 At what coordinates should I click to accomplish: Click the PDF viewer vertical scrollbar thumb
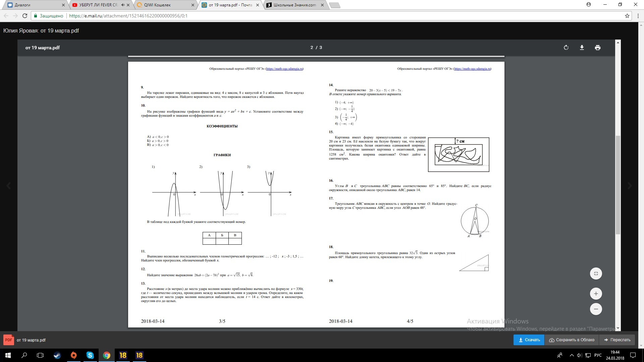click(x=618, y=185)
